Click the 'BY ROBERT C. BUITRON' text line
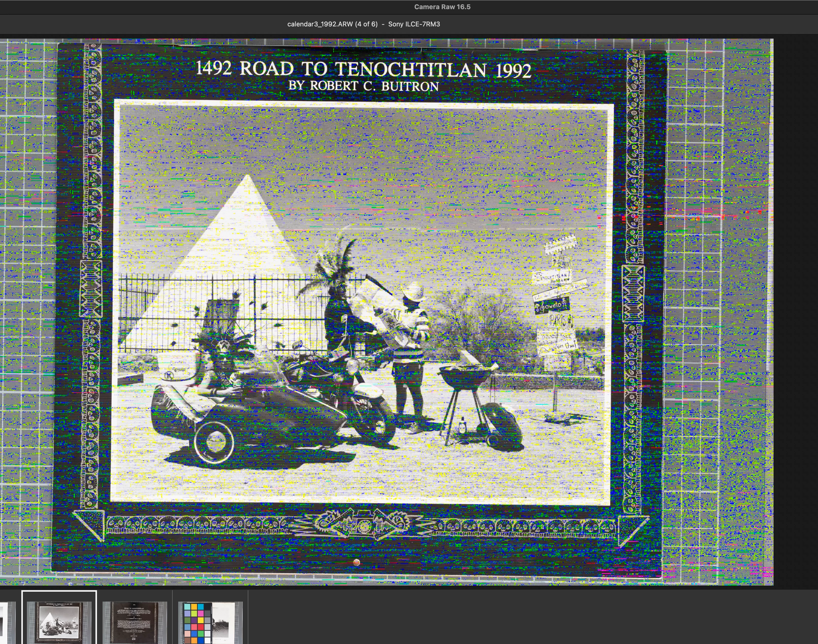 [x=363, y=86]
